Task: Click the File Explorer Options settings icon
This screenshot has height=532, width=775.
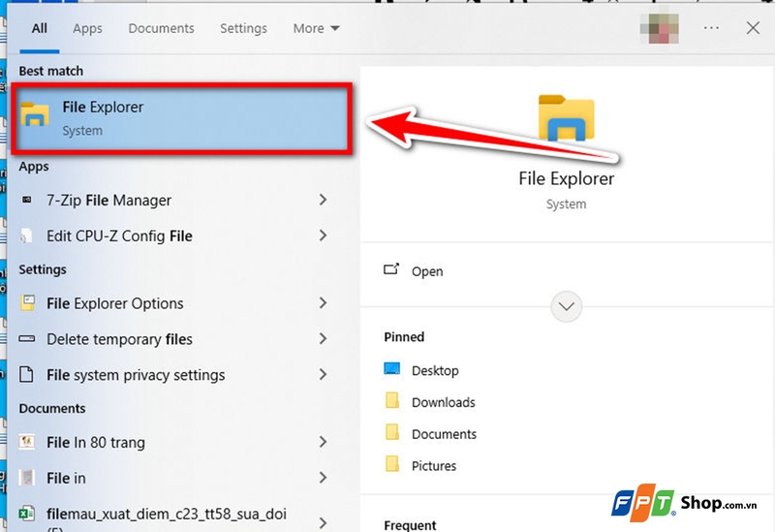Action: [x=28, y=303]
